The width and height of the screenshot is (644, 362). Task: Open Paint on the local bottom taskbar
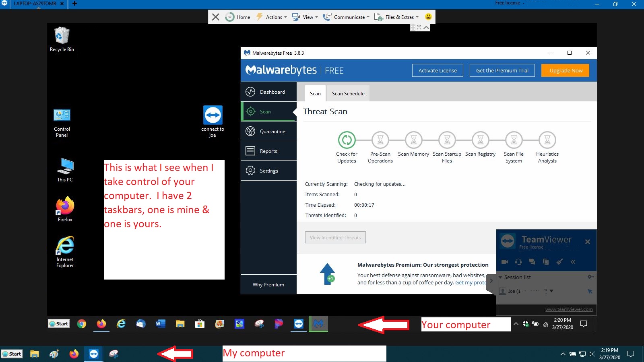(x=54, y=354)
